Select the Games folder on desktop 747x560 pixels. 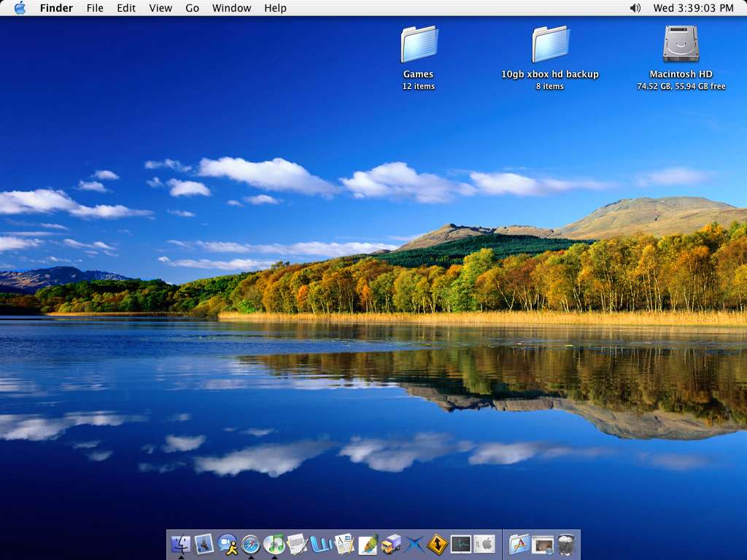pyautogui.click(x=419, y=45)
